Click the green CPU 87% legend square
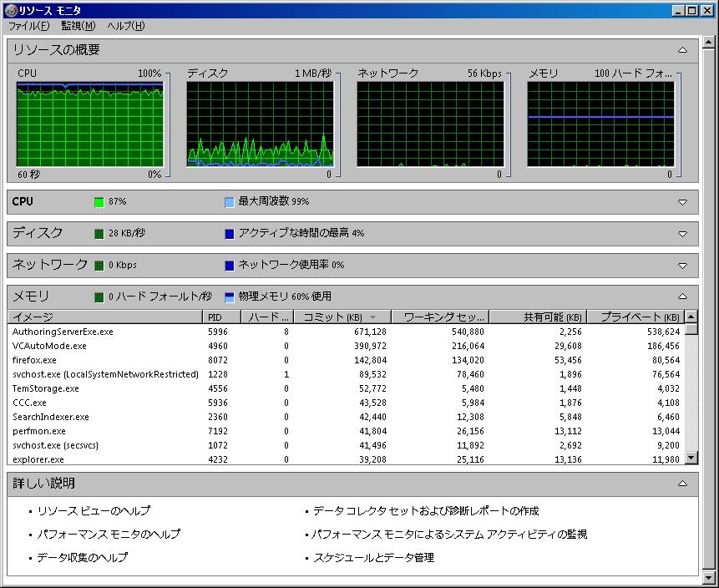Viewport: 719px width, 588px height. pyautogui.click(x=99, y=202)
